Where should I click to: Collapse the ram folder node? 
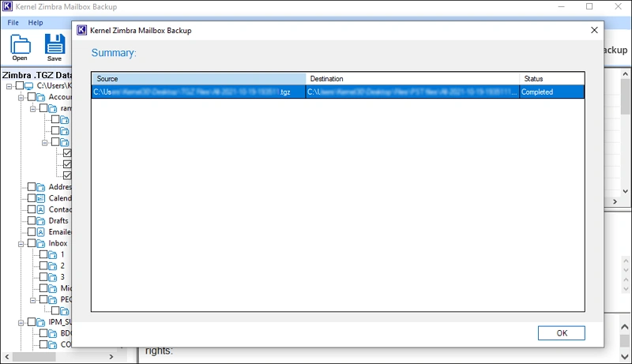(x=33, y=109)
